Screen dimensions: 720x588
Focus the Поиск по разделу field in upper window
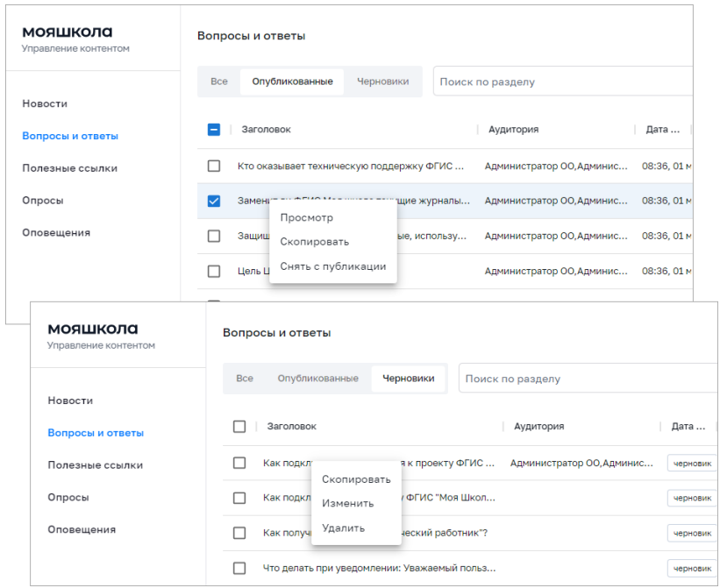pos(563,81)
